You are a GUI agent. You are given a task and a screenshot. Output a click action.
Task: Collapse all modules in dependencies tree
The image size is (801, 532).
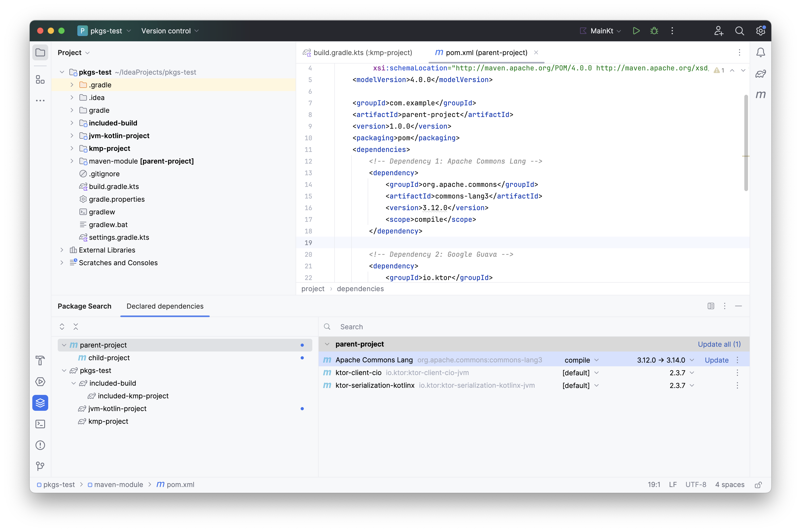click(76, 326)
